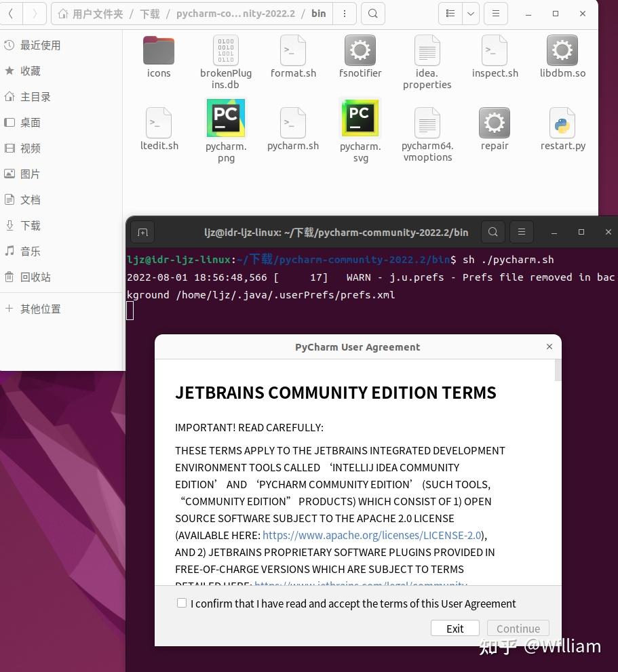The width and height of the screenshot is (618, 672).
Task: Select the format.sh script file
Action: click(293, 51)
